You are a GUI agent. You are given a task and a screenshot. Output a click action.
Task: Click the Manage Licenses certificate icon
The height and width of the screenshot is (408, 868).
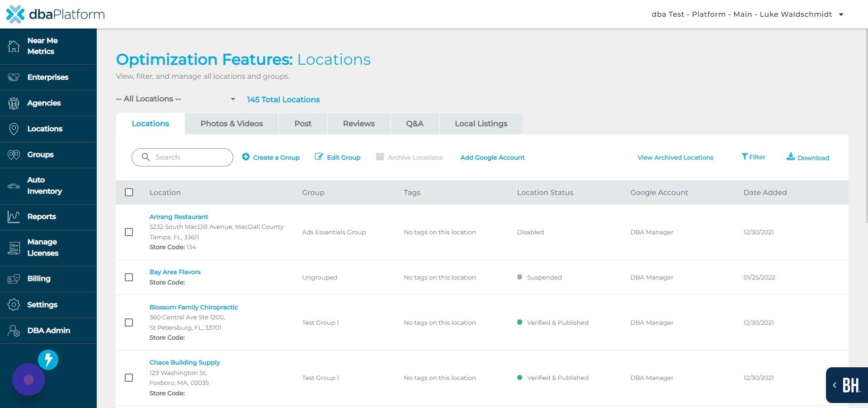(x=14, y=248)
